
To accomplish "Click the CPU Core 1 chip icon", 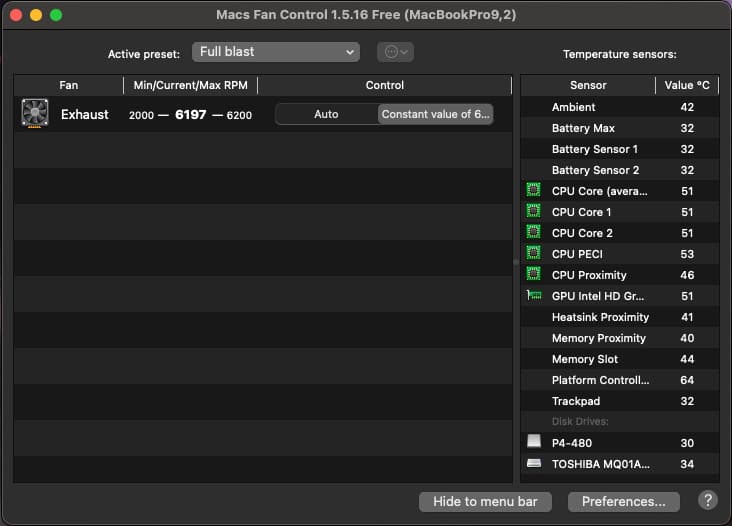I will click(x=533, y=211).
